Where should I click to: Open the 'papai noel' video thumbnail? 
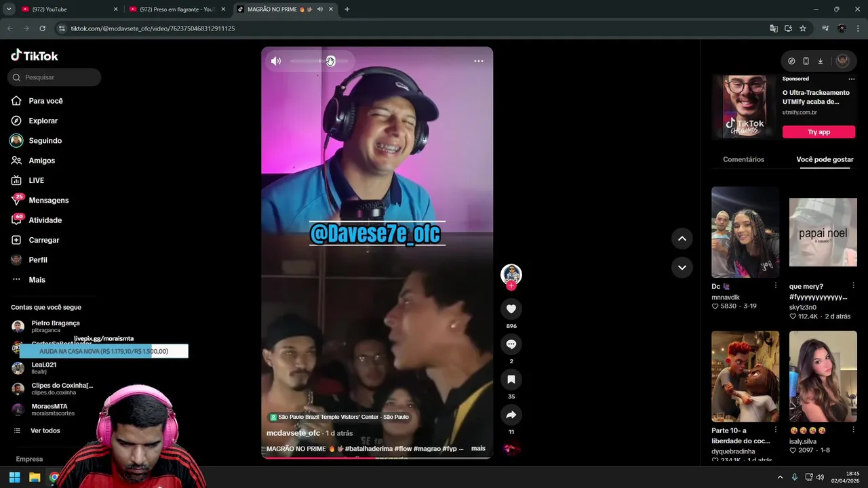(823, 232)
